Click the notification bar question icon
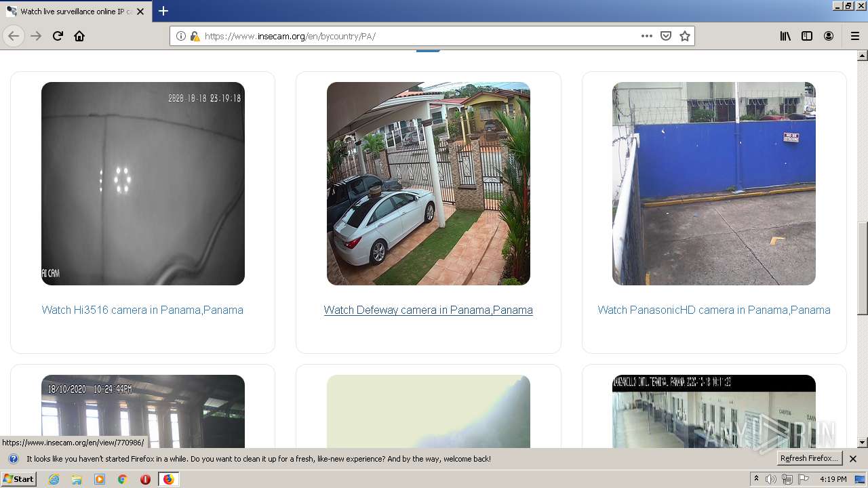This screenshot has height=488, width=868. tap(13, 459)
